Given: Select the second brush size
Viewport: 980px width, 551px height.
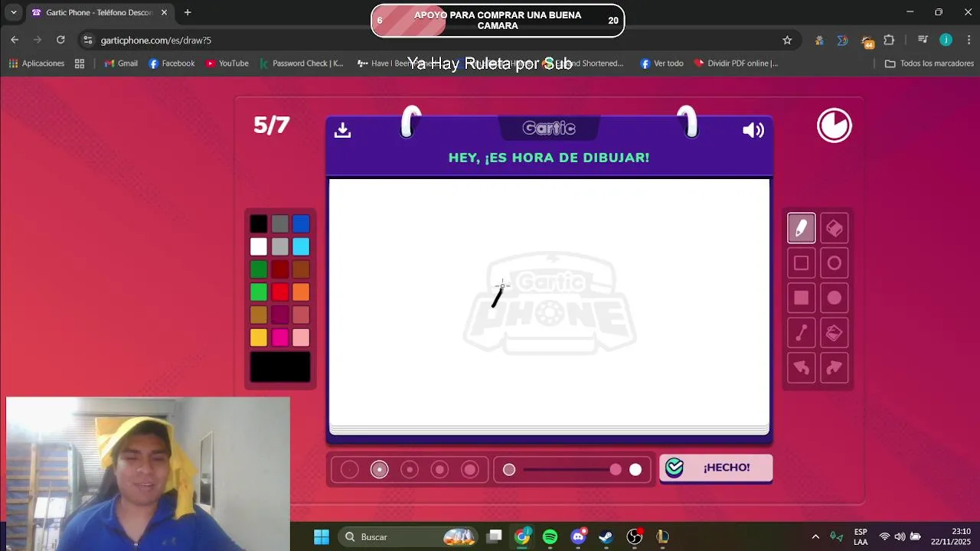Looking at the screenshot, I should [380, 470].
